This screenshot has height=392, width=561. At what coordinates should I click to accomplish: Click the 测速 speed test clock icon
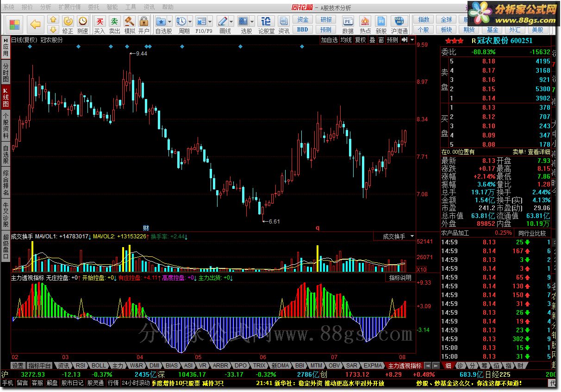[82, 21]
